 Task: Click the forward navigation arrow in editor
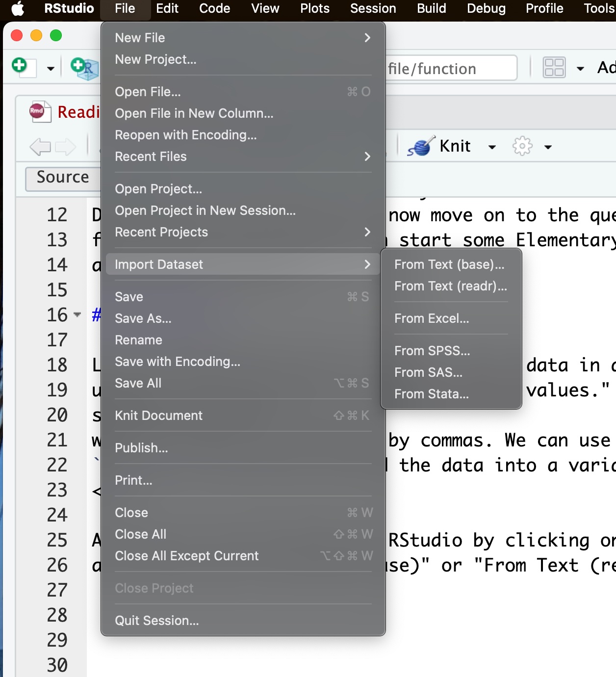click(66, 146)
